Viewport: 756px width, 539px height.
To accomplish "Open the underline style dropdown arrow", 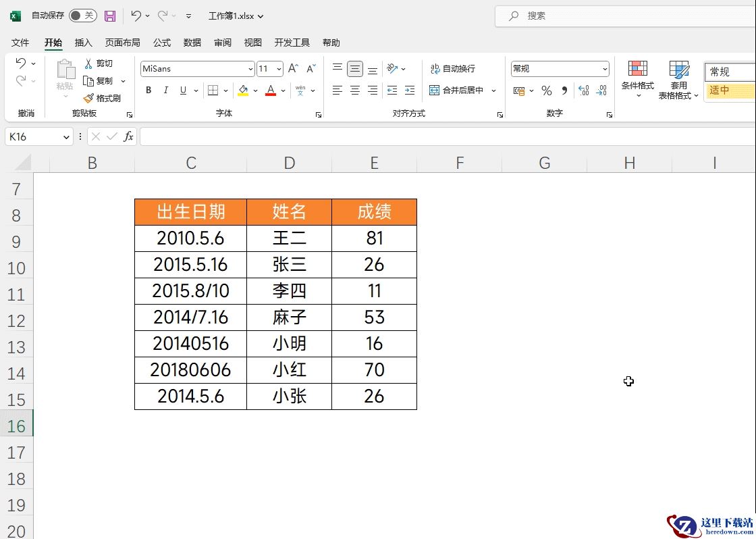I will pyautogui.click(x=196, y=91).
